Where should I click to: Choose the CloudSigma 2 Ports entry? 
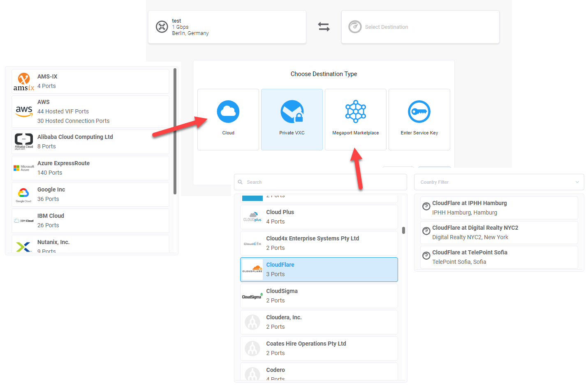(319, 296)
